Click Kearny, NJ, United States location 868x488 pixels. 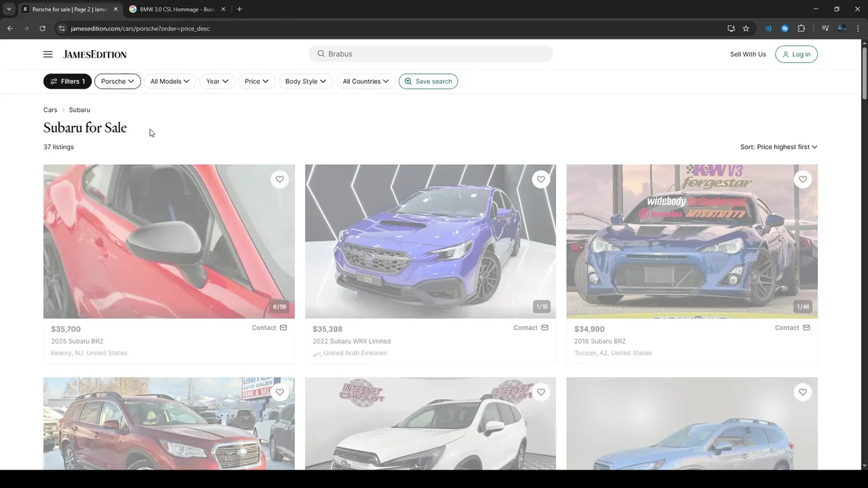point(89,353)
